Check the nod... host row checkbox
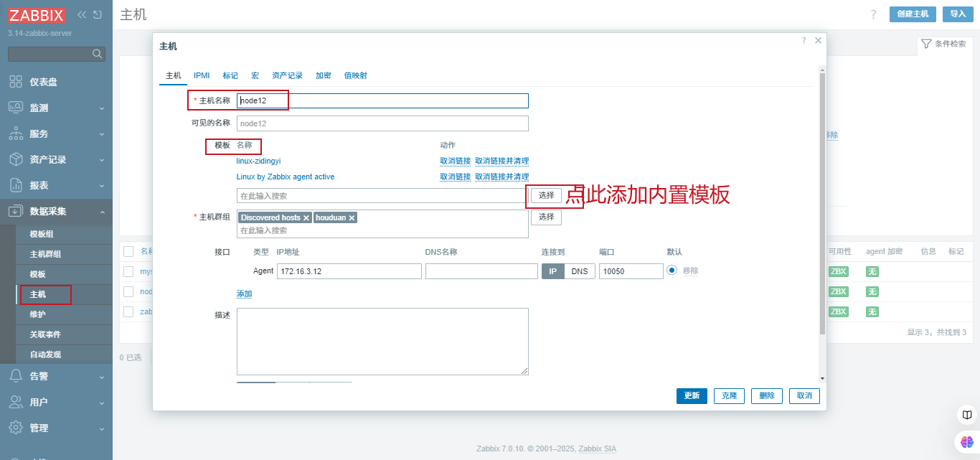980x460 pixels. pos(128,291)
